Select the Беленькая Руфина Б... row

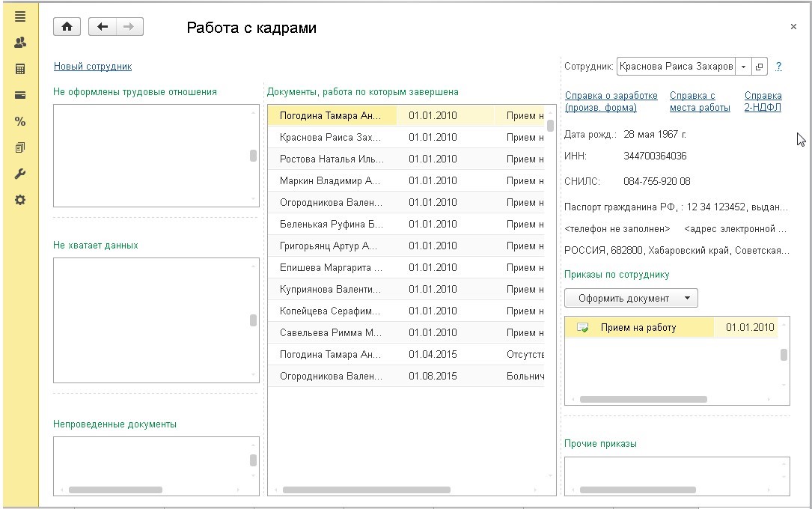coord(406,225)
